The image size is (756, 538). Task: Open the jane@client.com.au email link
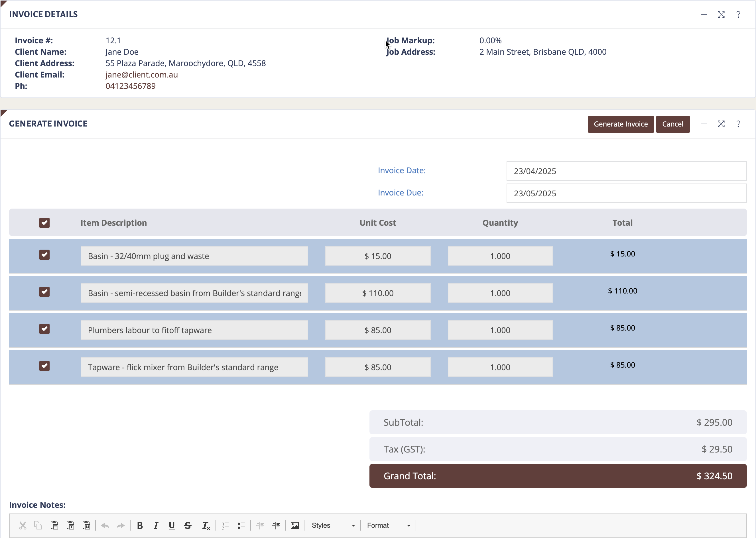pos(141,75)
